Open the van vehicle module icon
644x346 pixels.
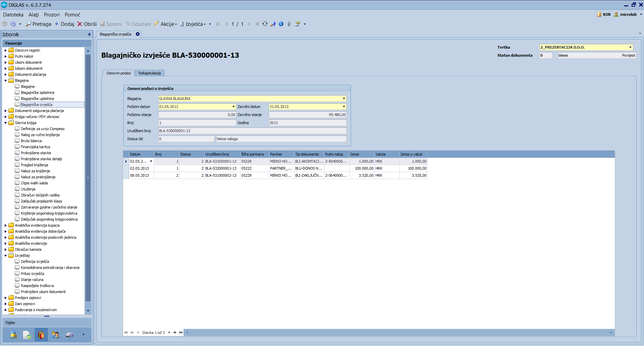pyautogui.click(x=69, y=335)
